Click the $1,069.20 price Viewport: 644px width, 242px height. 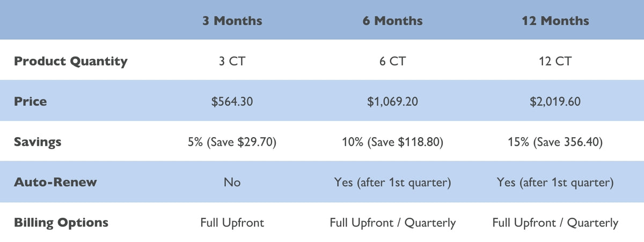pyautogui.click(x=392, y=102)
